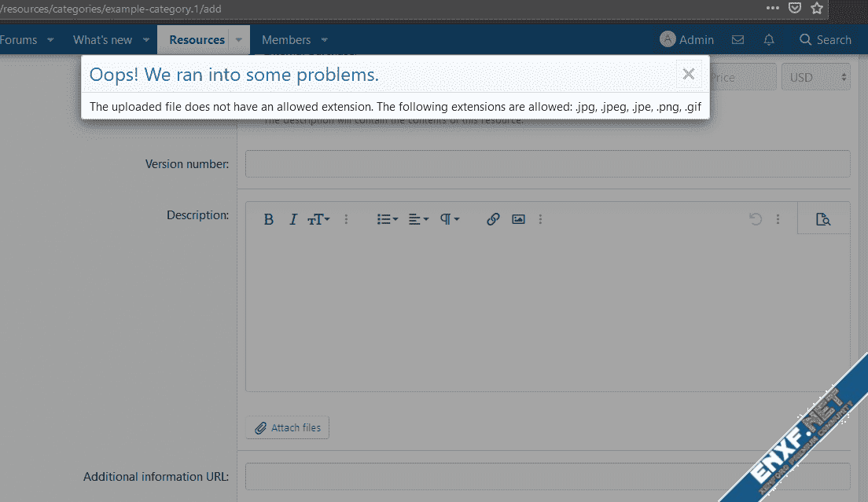Open the paragraph format dropdown
Screen dimensions: 868x502
(450, 220)
